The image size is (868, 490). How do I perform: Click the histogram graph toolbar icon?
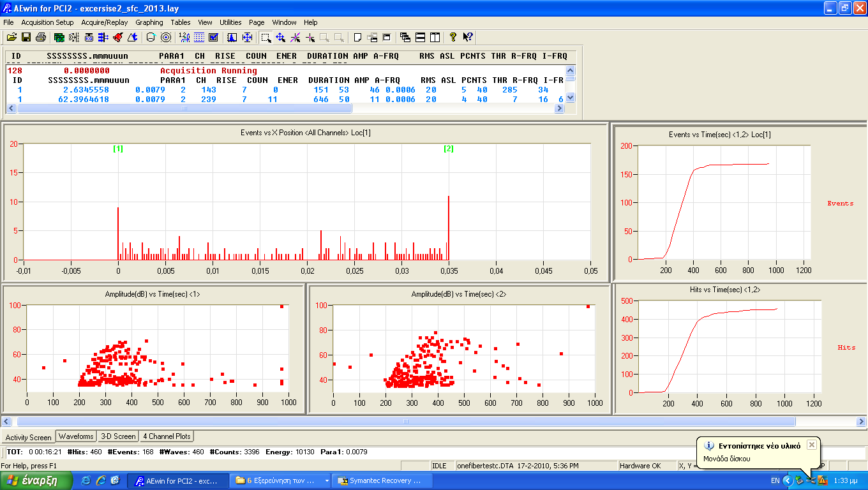click(x=232, y=37)
